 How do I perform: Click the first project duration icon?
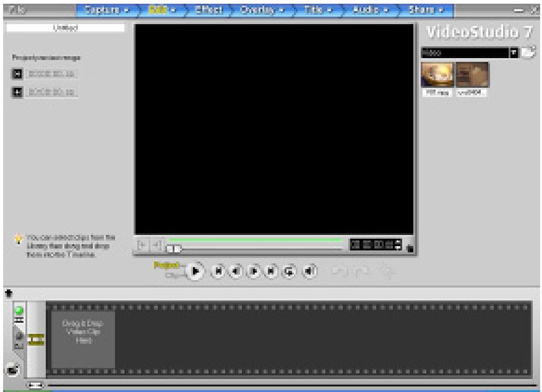[x=17, y=74]
